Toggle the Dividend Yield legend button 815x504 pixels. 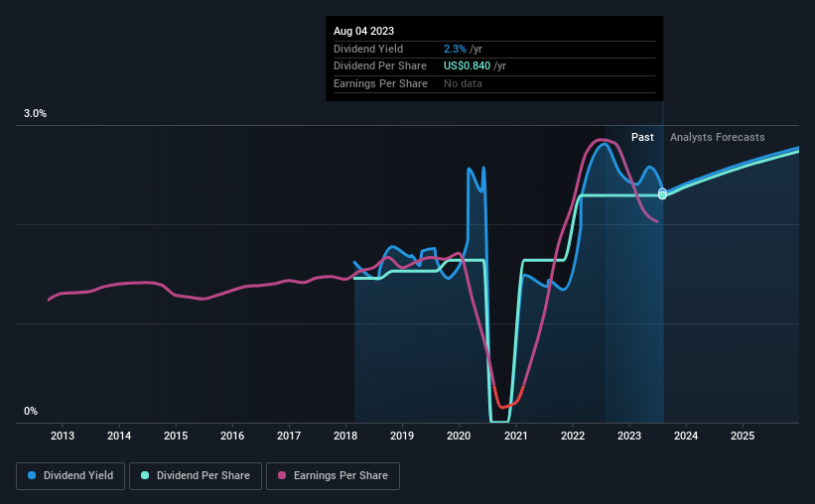[x=70, y=476]
